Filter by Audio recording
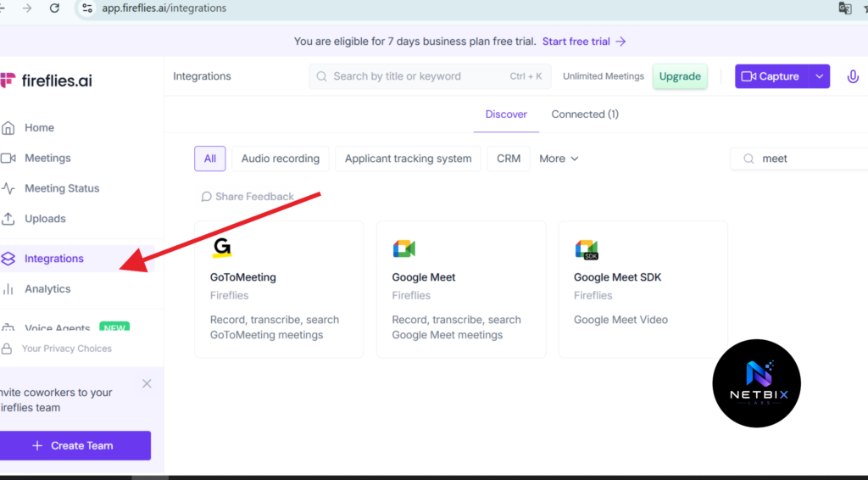 (280, 159)
